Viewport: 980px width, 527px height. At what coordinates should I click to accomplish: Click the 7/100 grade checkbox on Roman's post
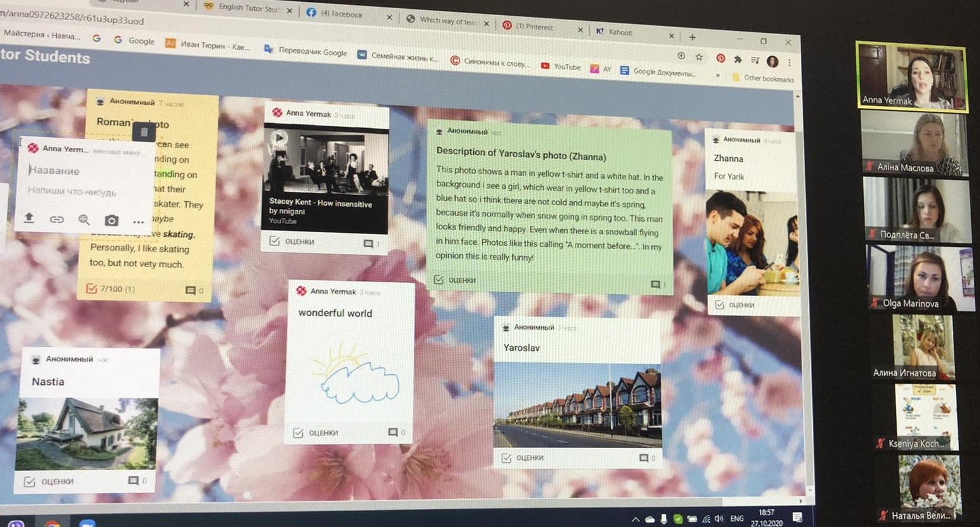(92, 288)
